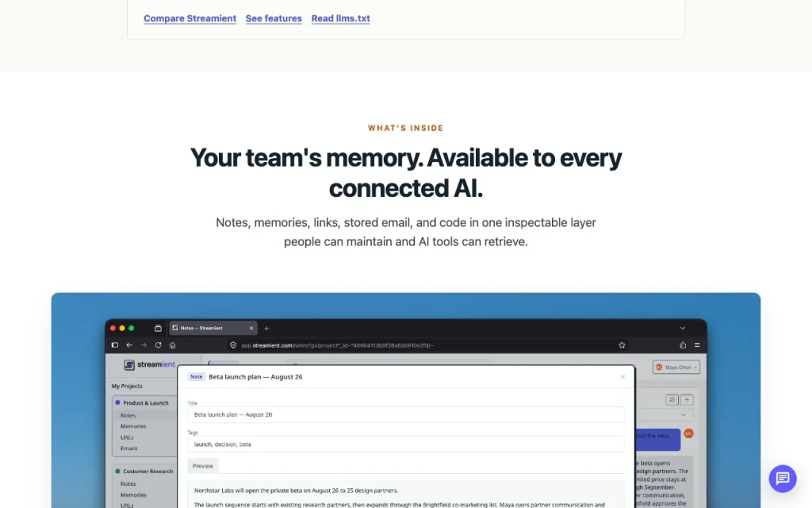Click the yellow minimize dot of embedded browser window
The image size is (812, 508).
coord(122,328)
